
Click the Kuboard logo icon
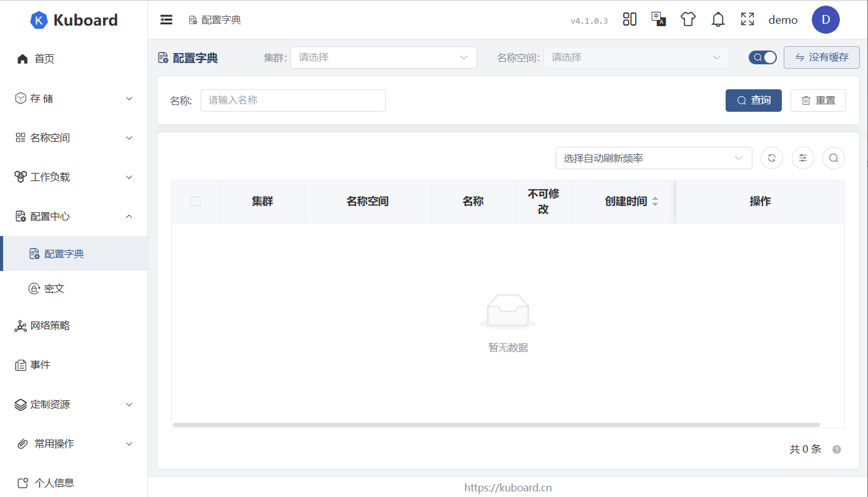(x=39, y=20)
